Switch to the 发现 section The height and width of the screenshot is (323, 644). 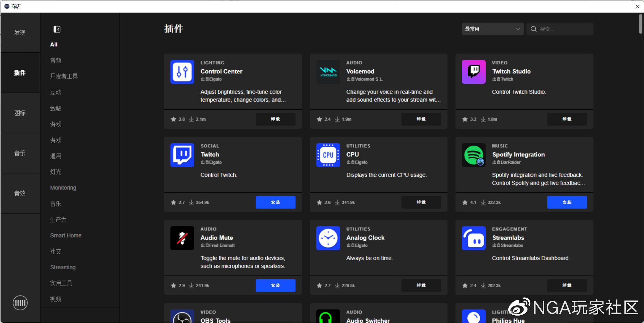20,33
